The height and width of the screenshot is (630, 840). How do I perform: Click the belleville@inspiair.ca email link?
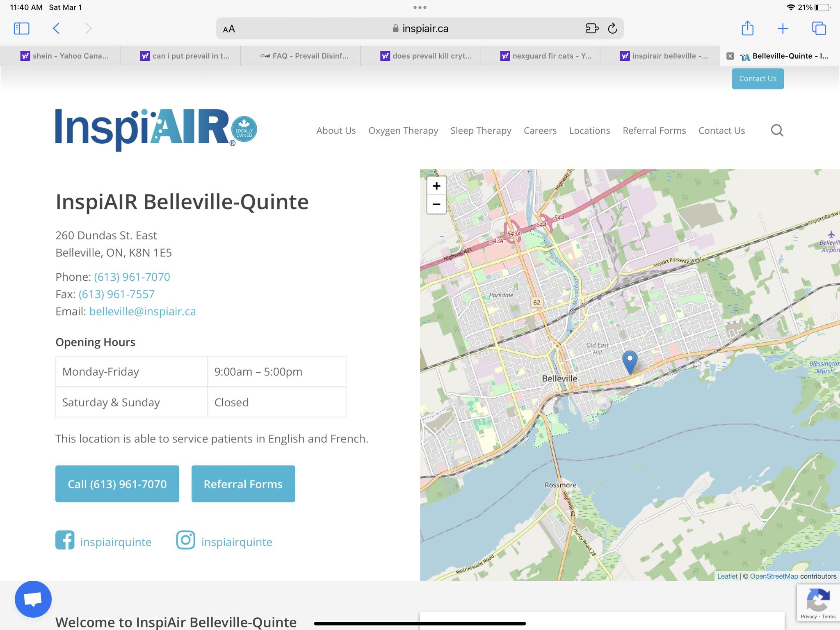(x=142, y=312)
